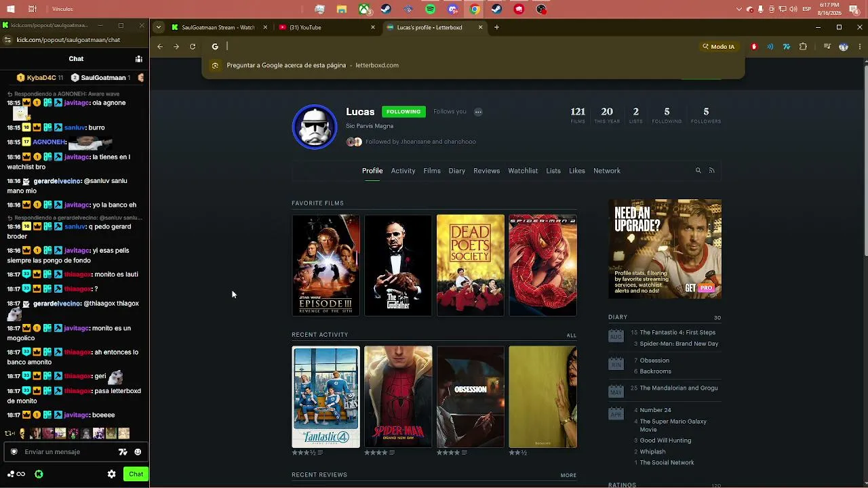Open a new browser tab

497,28
